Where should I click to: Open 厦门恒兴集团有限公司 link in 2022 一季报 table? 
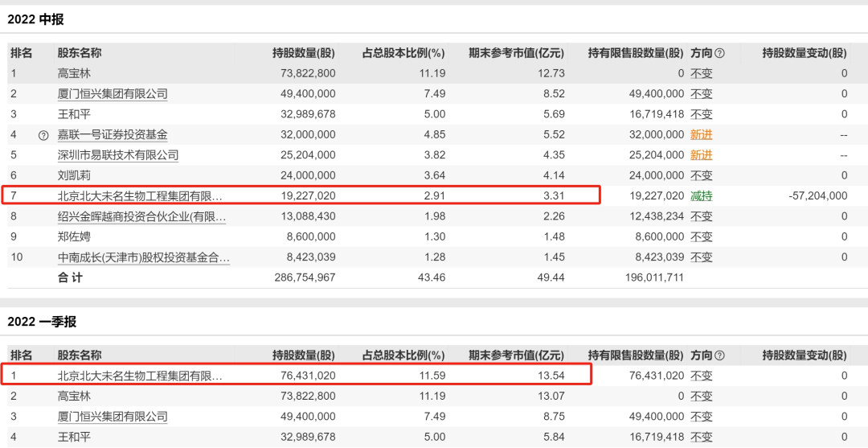113,417
